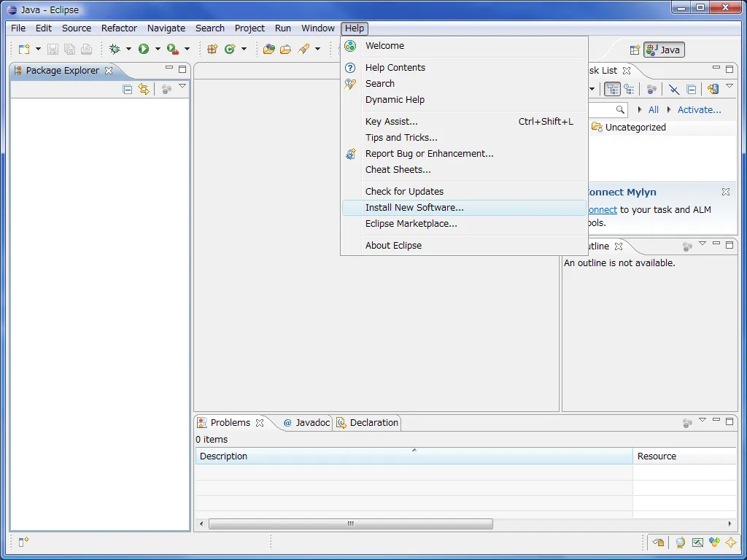Click the Open Task icon in toolbar

(286, 49)
